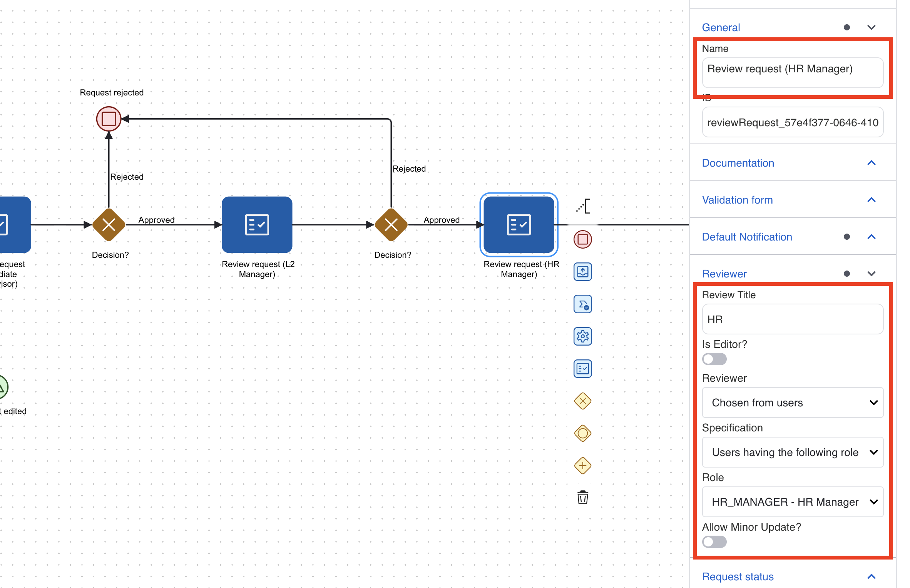Expand the Default Notification section chevron
Viewport: 910px width, 588px height.
(x=872, y=237)
